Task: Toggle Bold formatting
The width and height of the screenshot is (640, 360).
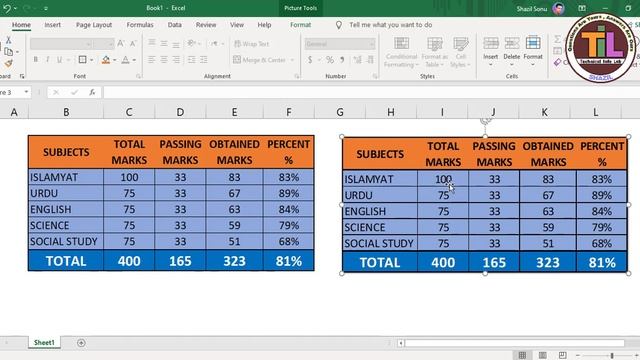Action: point(36,60)
